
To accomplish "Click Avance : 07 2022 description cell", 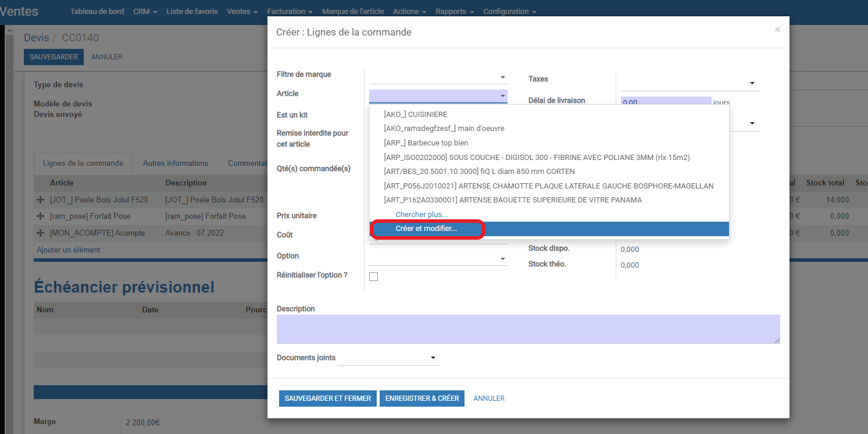I will pos(194,233).
